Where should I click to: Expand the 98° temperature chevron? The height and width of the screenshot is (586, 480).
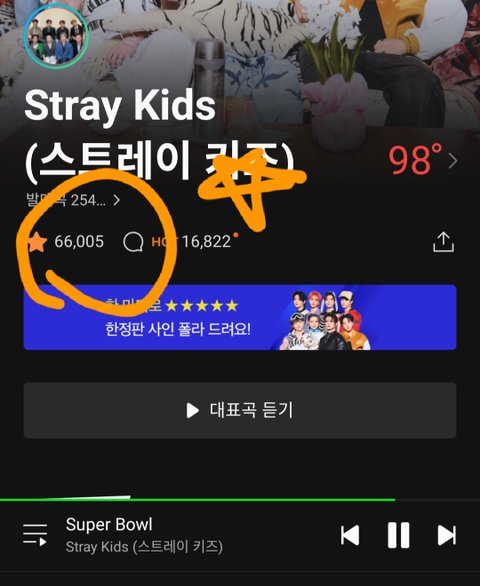click(x=453, y=161)
